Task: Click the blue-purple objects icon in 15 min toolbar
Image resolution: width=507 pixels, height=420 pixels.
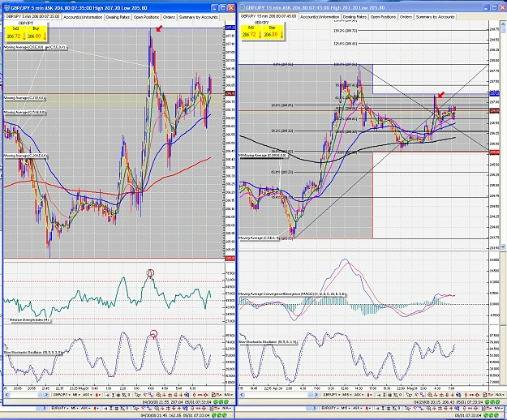Action: point(422,395)
